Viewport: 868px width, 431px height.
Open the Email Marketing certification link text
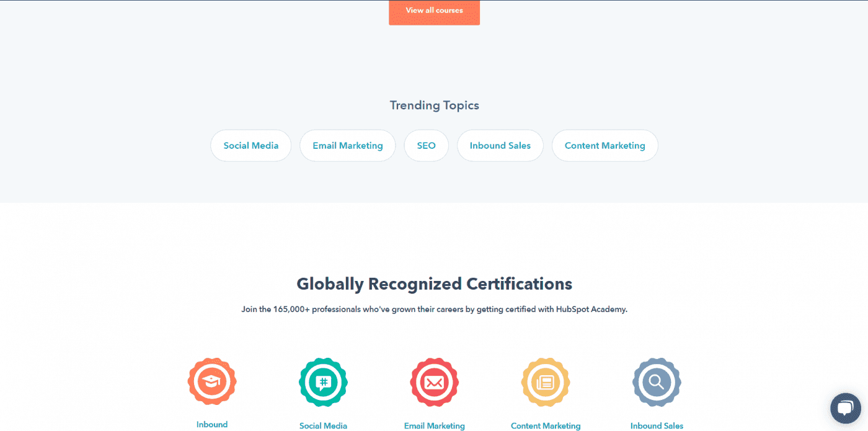point(434,426)
